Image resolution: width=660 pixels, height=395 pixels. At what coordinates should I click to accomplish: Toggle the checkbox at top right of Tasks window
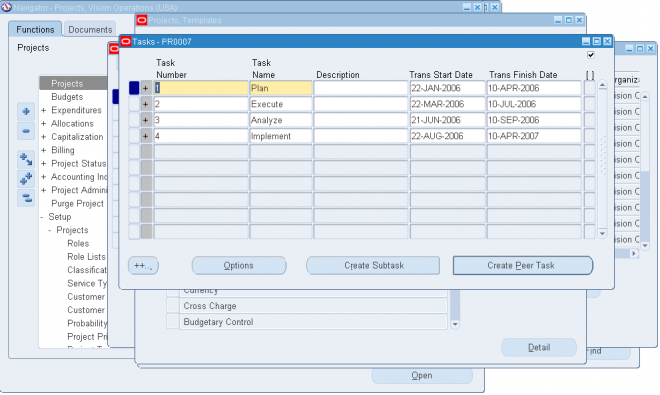coord(591,55)
